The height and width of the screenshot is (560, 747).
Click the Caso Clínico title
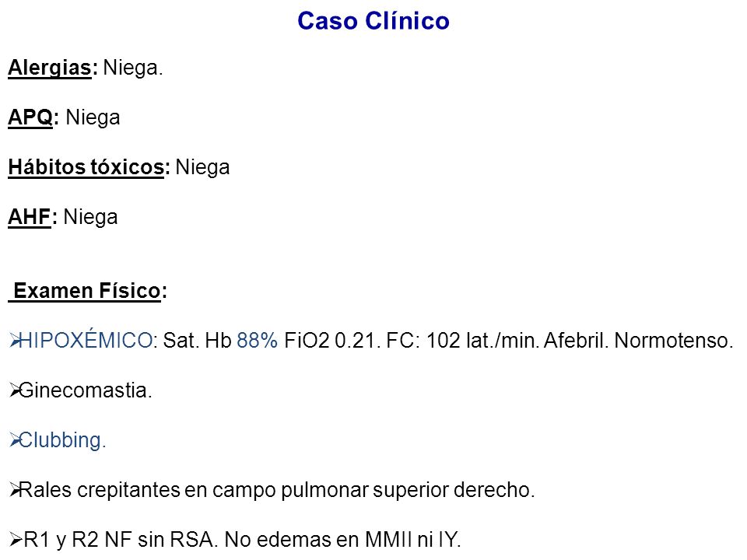[373, 21]
